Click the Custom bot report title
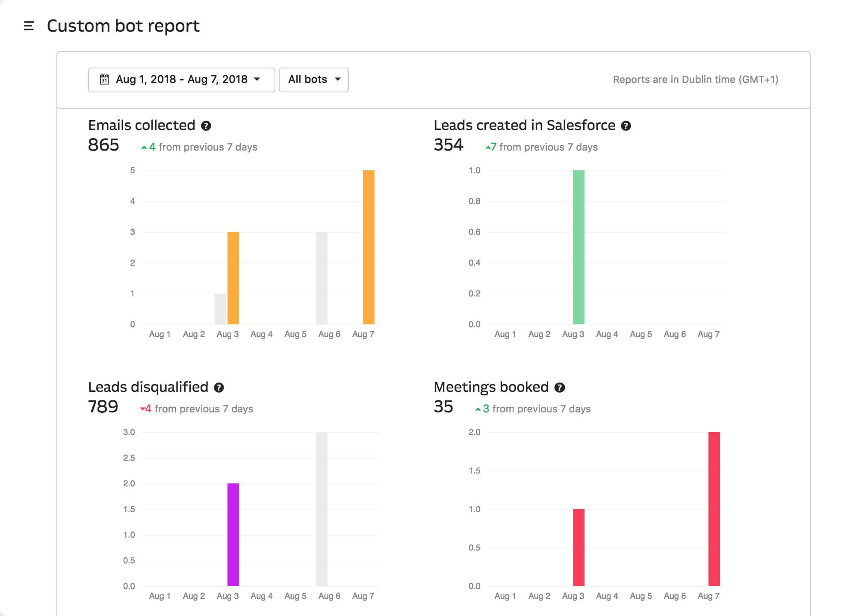Image resolution: width=868 pixels, height=616 pixels. [x=123, y=26]
